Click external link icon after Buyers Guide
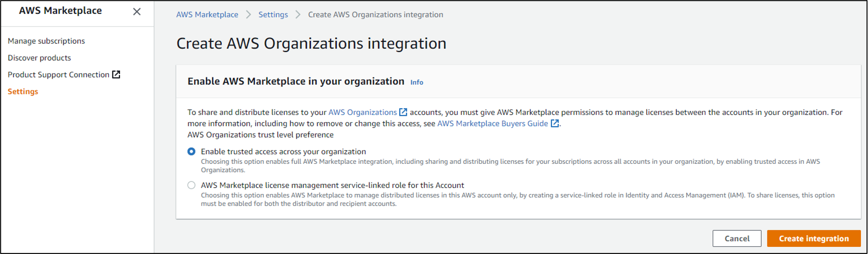This screenshot has height=254, width=868. (554, 123)
